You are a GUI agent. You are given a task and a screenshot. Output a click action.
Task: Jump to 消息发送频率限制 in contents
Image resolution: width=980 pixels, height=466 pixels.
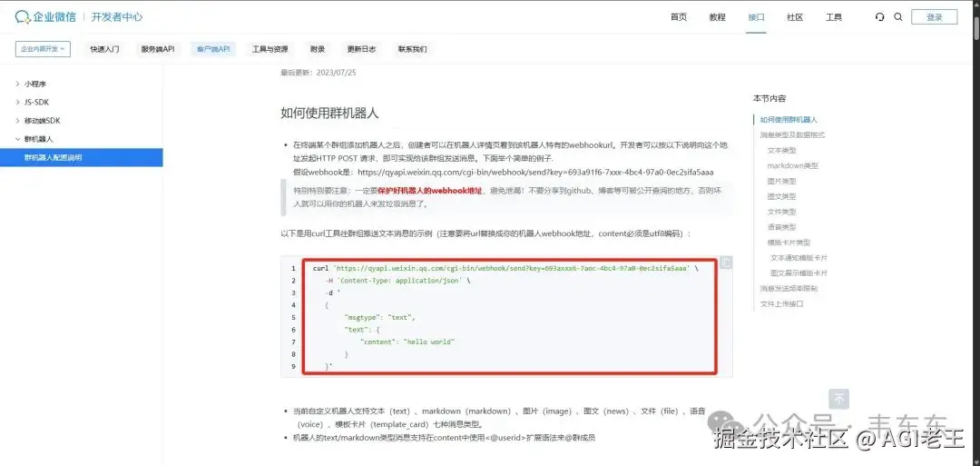[x=789, y=288]
